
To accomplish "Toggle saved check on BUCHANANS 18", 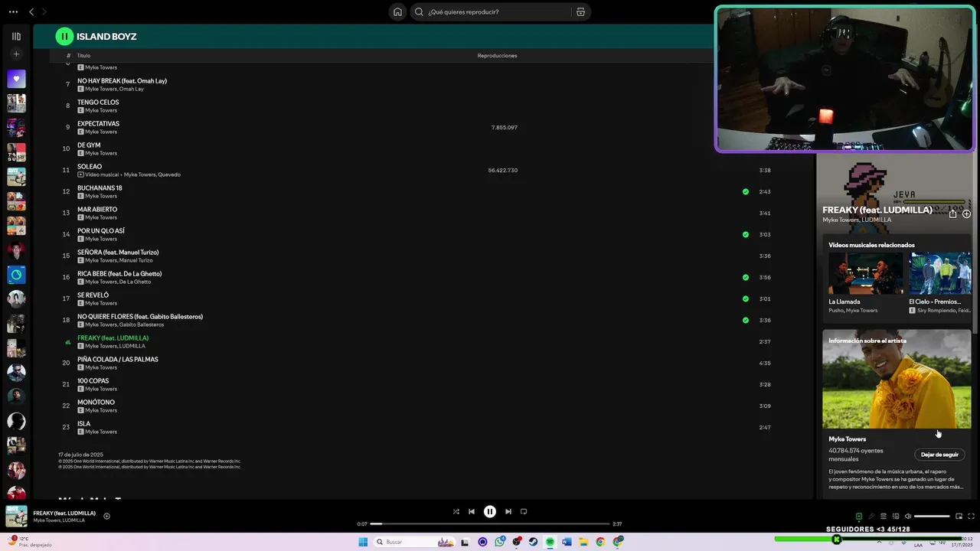I will 746,191.
